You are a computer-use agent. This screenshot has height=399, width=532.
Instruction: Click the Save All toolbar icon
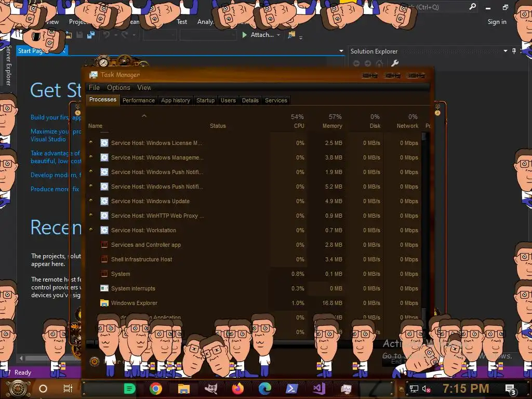(90, 35)
